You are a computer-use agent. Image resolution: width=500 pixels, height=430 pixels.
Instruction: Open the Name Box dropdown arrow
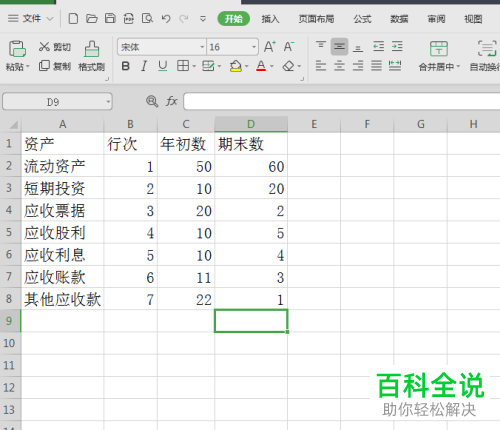[x=108, y=102]
